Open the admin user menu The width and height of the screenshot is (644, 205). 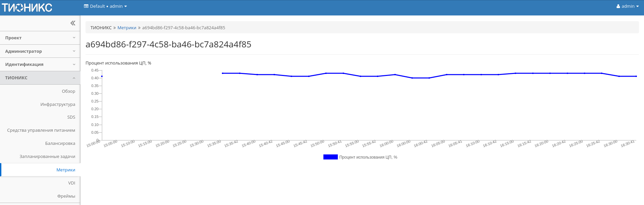click(627, 6)
